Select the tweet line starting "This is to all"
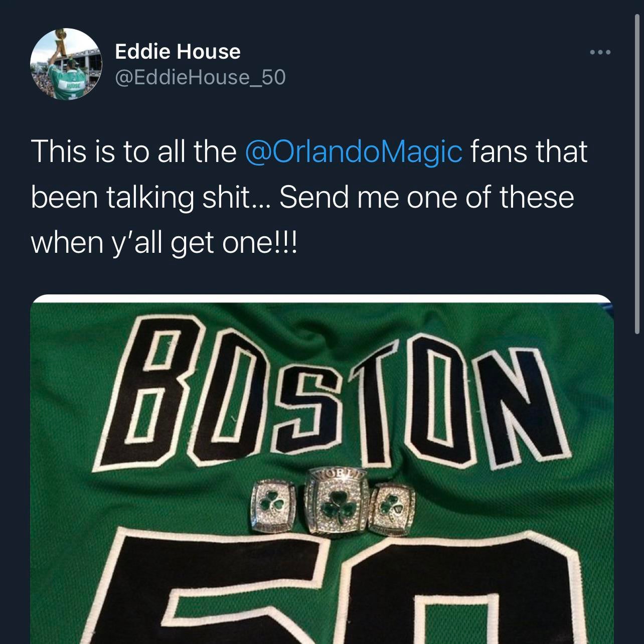Viewport: 644px width, 644px height. pos(309,151)
